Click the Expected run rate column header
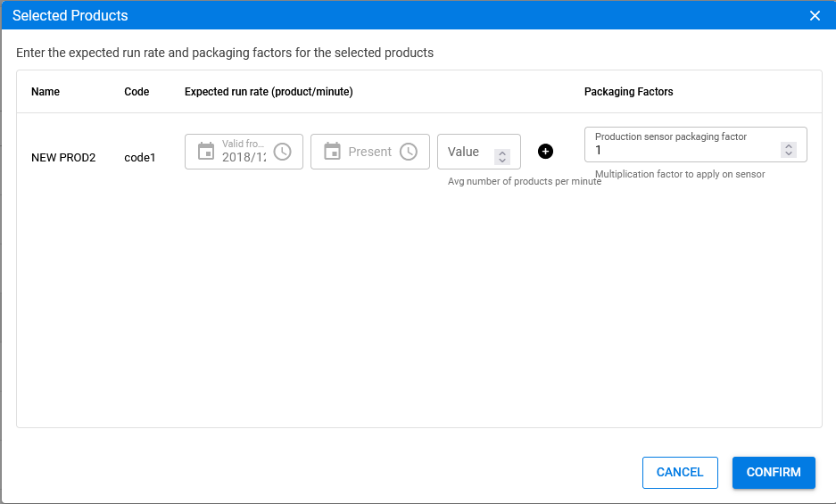The height and width of the screenshot is (504, 836). tap(269, 92)
